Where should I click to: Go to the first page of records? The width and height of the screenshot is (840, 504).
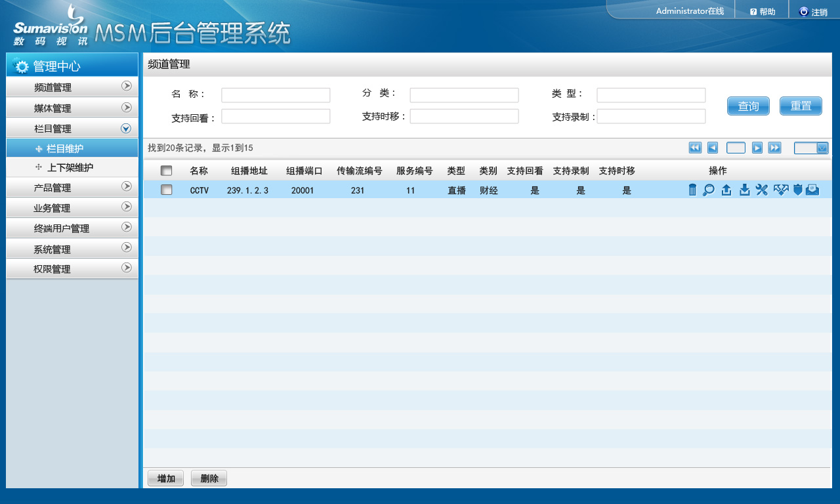(695, 148)
